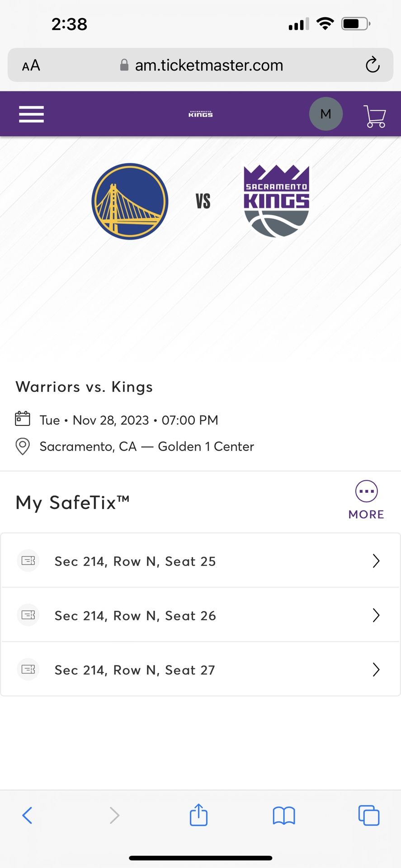Tap the am.ticketmaster.com address bar
Viewport: 401px width, 868px height.
point(208,65)
